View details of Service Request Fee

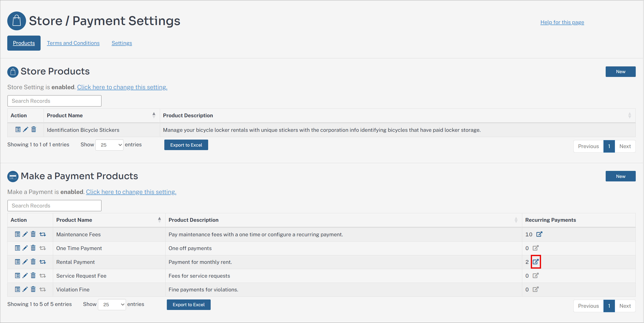click(17, 276)
